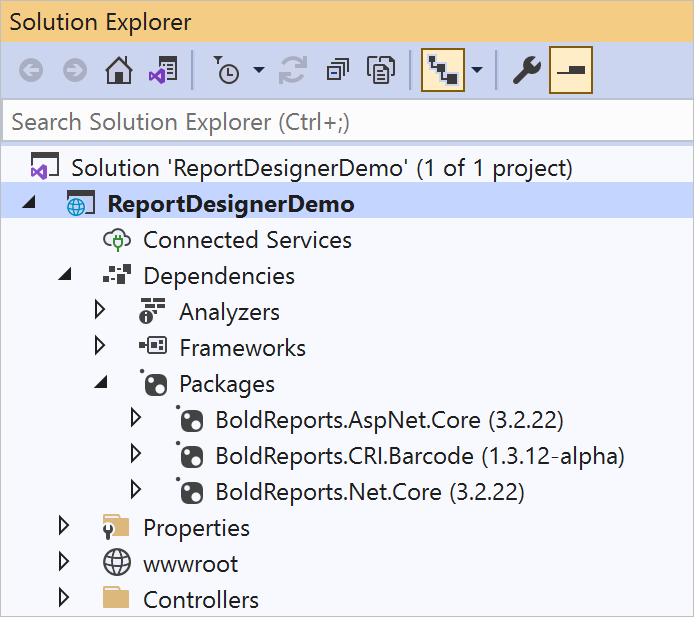Screen dimensions: 694x617
Task: Click the Analyzers icon
Action: (x=152, y=311)
